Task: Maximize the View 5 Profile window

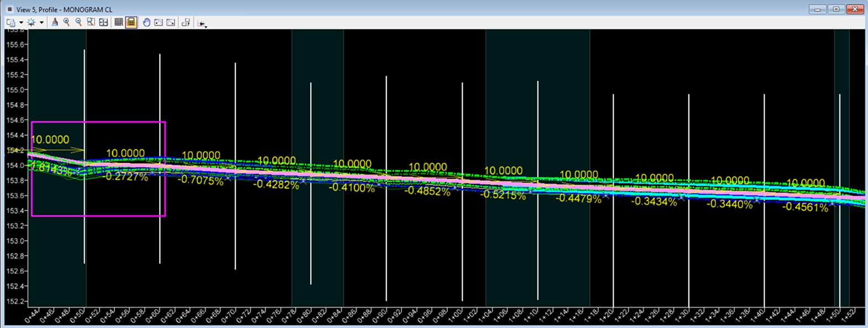Action: [836, 9]
